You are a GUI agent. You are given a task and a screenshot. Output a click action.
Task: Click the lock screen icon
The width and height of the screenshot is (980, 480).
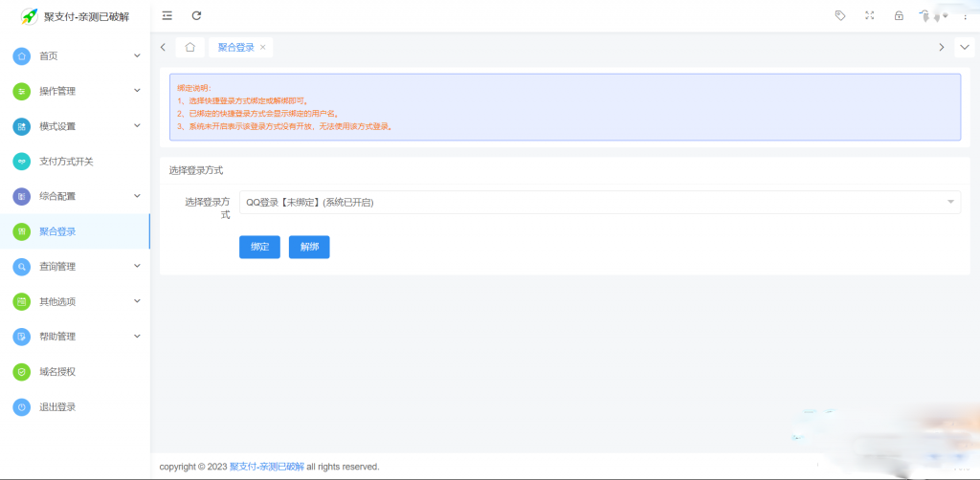[x=899, y=15]
